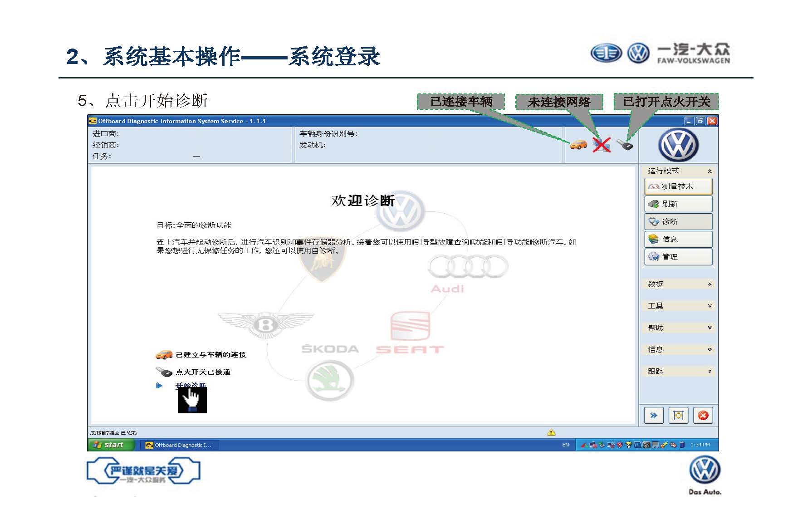Viewport: 812px width, 529px height.
Task: Click the 车辆身份识别号 field label
Action: pyautogui.click(x=328, y=133)
